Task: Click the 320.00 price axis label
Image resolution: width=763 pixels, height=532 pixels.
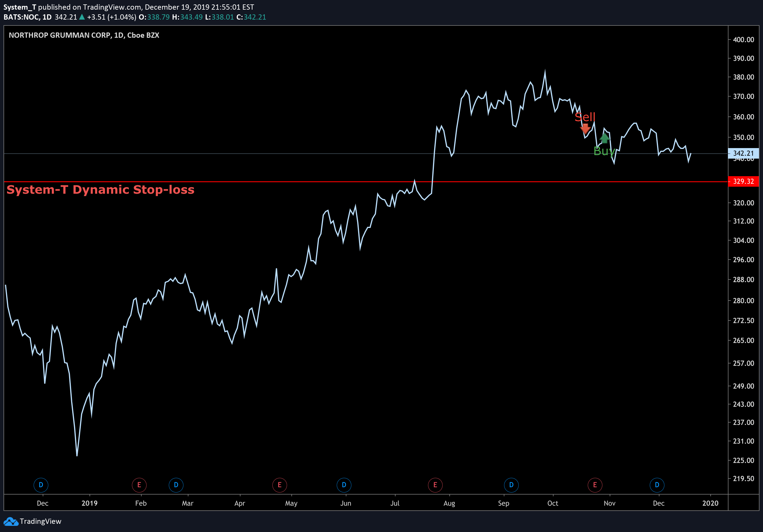Action: click(744, 203)
